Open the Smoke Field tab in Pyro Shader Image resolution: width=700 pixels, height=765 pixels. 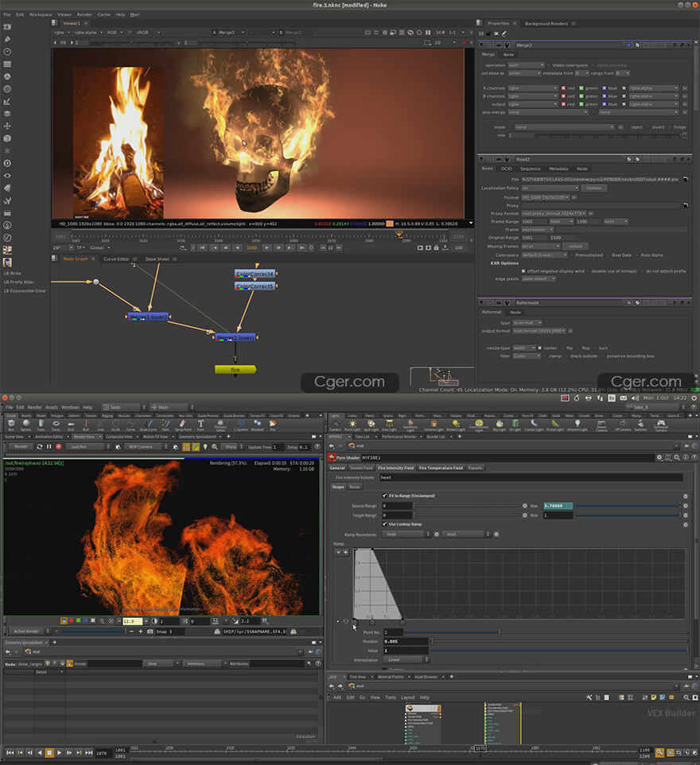click(x=361, y=468)
